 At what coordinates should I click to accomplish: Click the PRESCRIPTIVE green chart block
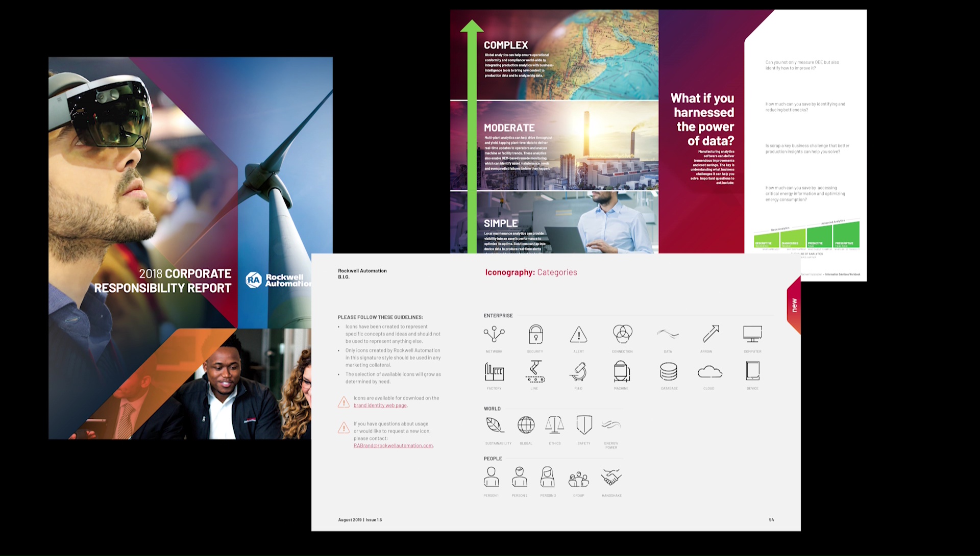point(846,234)
